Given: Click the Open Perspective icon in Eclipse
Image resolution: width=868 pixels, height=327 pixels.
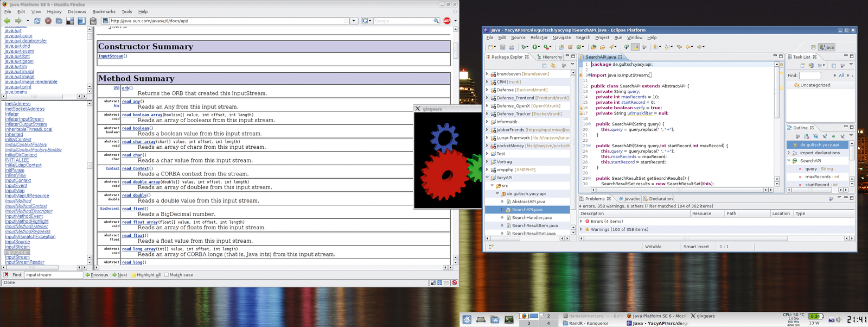Looking at the screenshot, I should 813,47.
